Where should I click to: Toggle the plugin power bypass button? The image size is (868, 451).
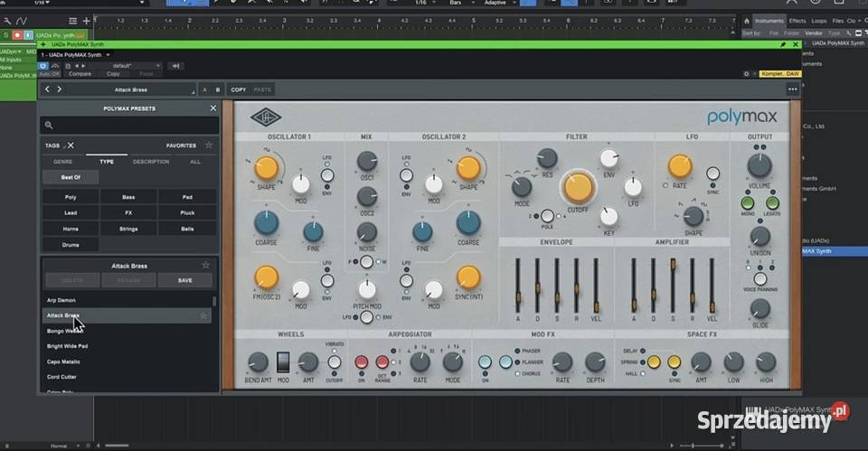point(42,65)
